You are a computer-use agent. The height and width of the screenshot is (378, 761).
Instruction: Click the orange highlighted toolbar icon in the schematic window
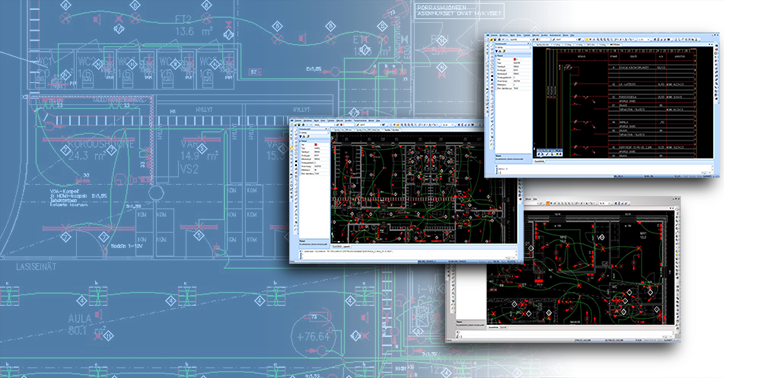587,39
